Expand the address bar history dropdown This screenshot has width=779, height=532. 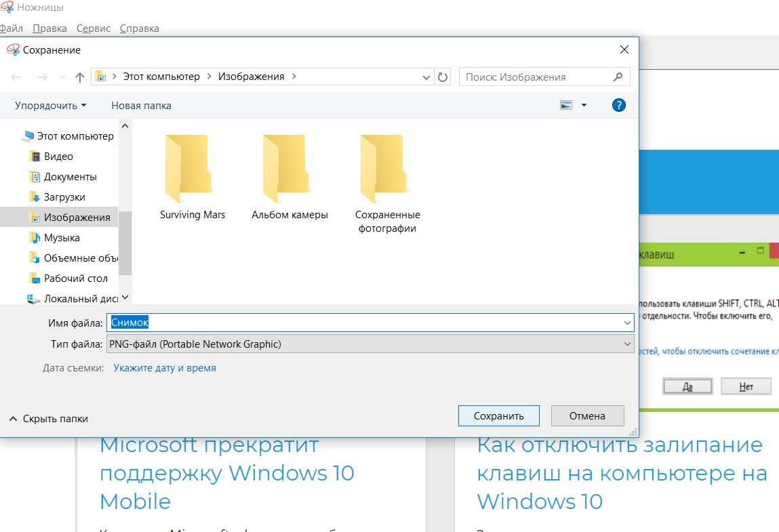(x=426, y=77)
